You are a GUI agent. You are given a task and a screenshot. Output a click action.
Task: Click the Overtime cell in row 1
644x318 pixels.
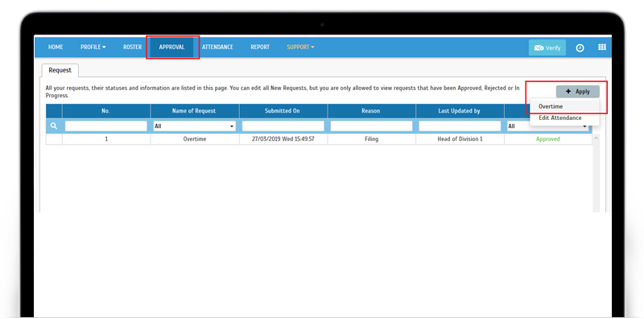click(x=195, y=139)
